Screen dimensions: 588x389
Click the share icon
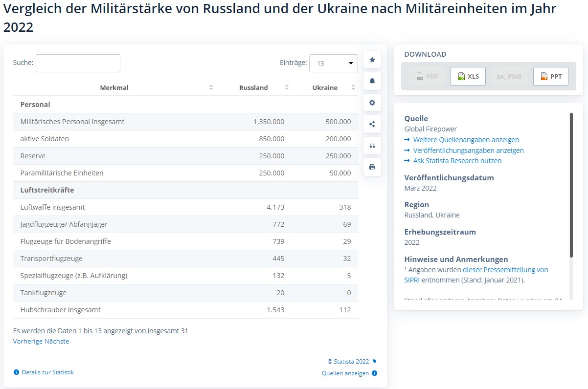click(x=372, y=124)
